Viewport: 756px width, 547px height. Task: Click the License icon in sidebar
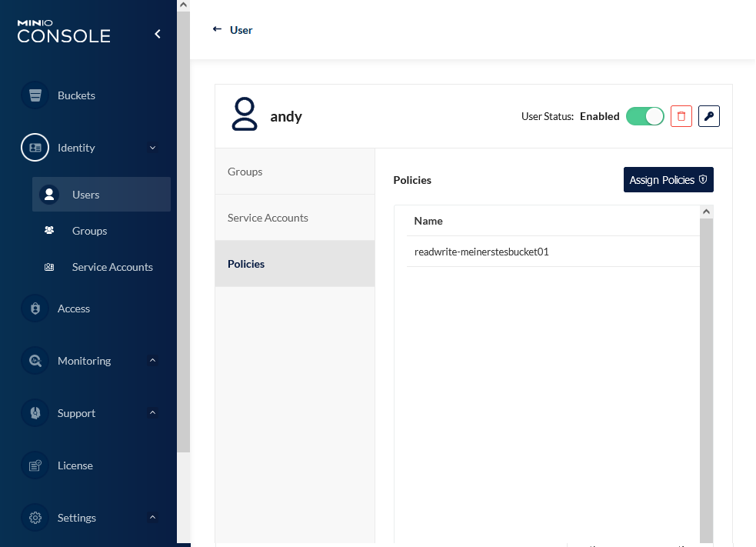tap(35, 465)
